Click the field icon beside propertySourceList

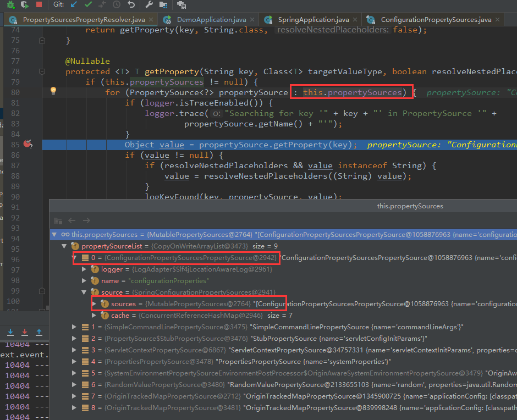point(75,246)
